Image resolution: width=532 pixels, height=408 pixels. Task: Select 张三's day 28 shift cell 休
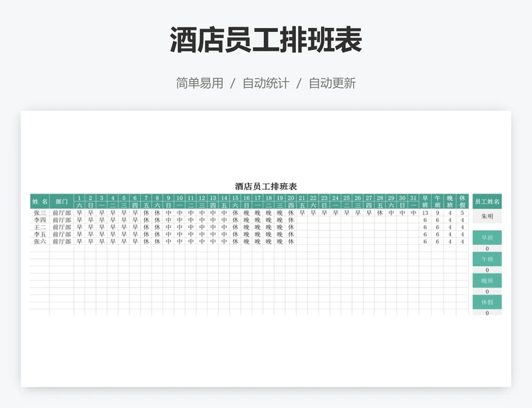pyautogui.click(x=380, y=213)
